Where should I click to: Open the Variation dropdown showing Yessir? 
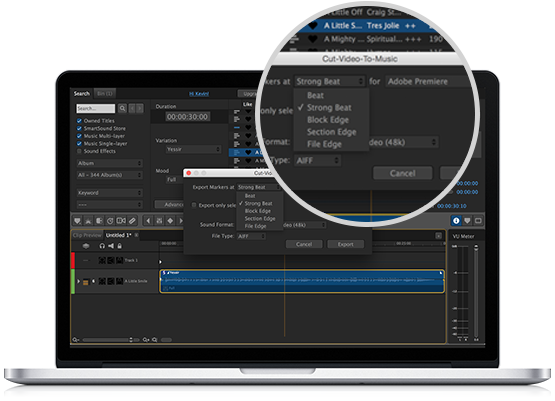193,149
